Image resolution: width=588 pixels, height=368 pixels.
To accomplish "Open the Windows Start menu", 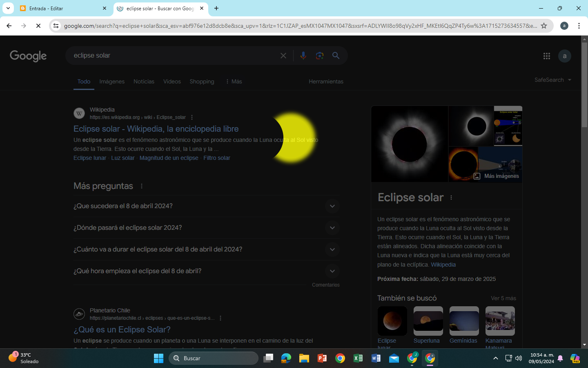I will 158,358.
